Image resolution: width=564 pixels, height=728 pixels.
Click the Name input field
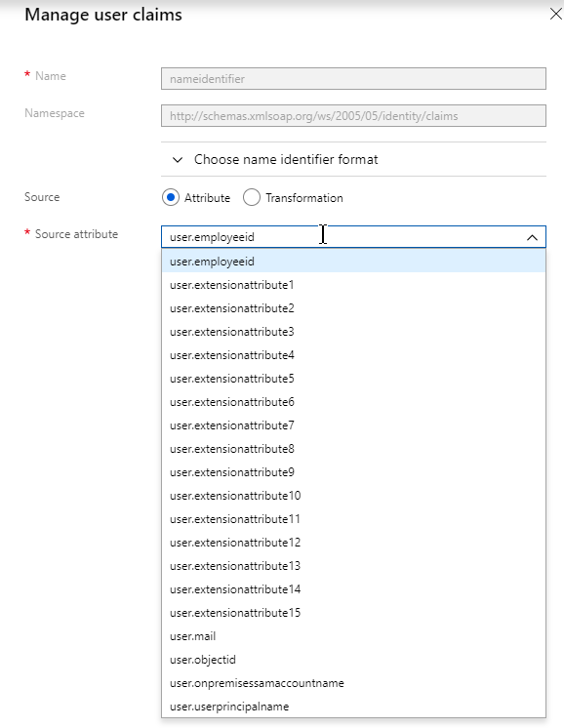tap(353, 78)
